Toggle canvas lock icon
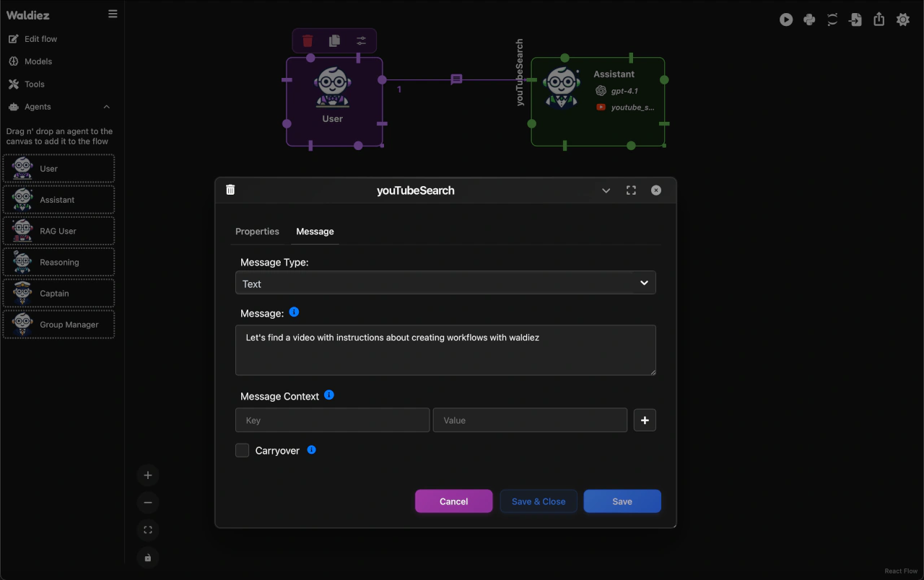Viewport: 924px width, 580px height. click(148, 558)
